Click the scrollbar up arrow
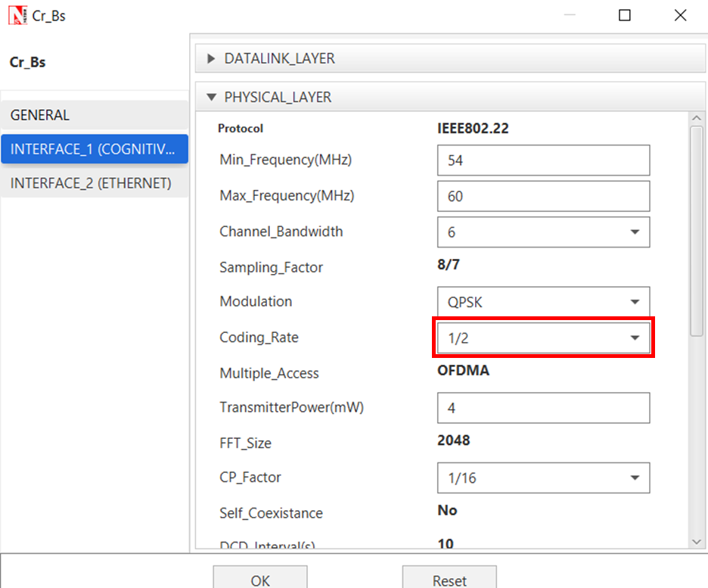The image size is (708, 588). click(x=697, y=117)
